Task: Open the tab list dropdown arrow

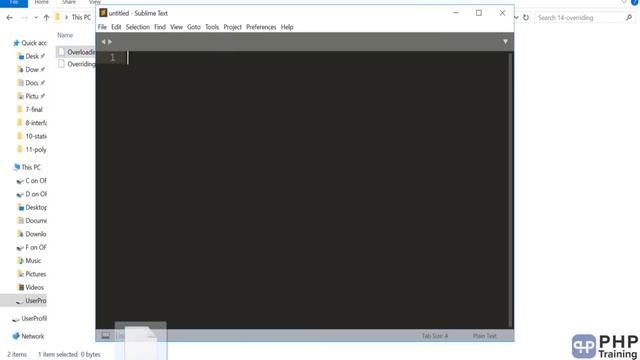Action: pyautogui.click(x=505, y=42)
